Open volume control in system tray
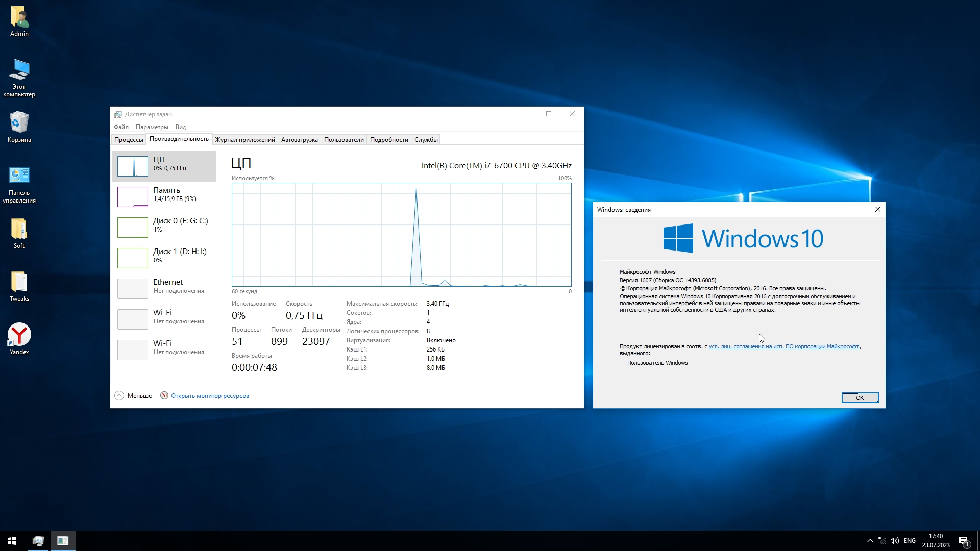980x551 pixels. [894, 541]
